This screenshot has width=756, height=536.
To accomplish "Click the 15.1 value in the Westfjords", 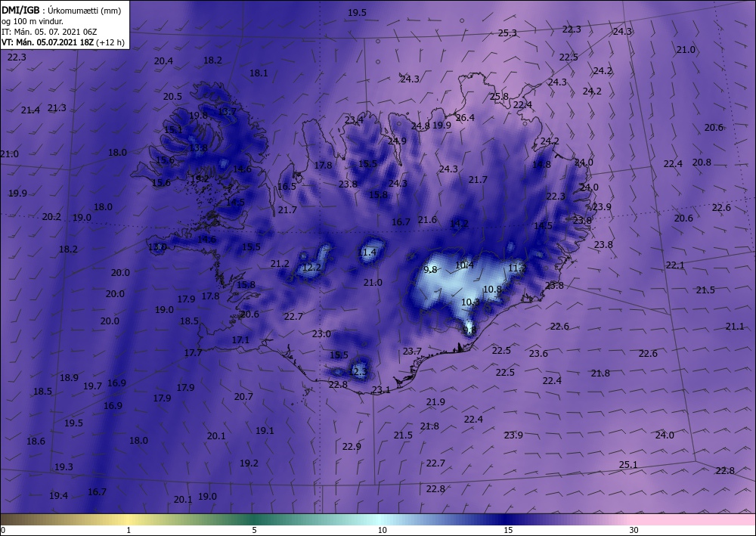I will click(x=173, y=130).
